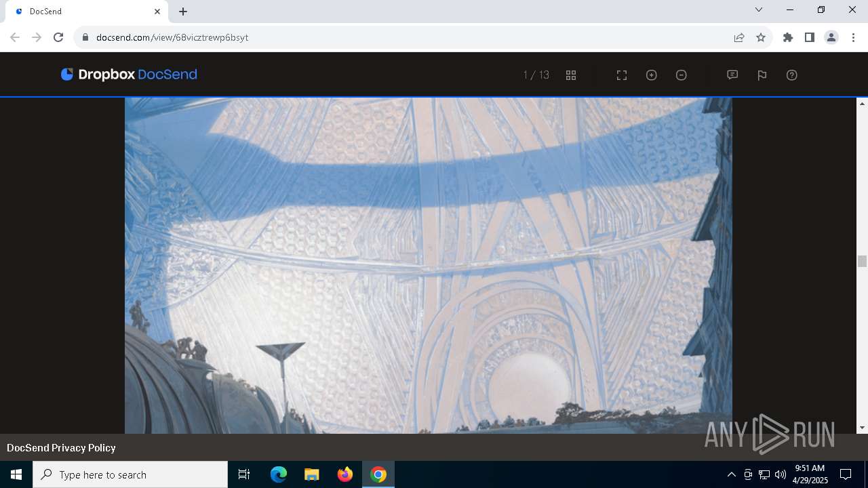Open File Explorer from taskbar

(x=311, y=474)
